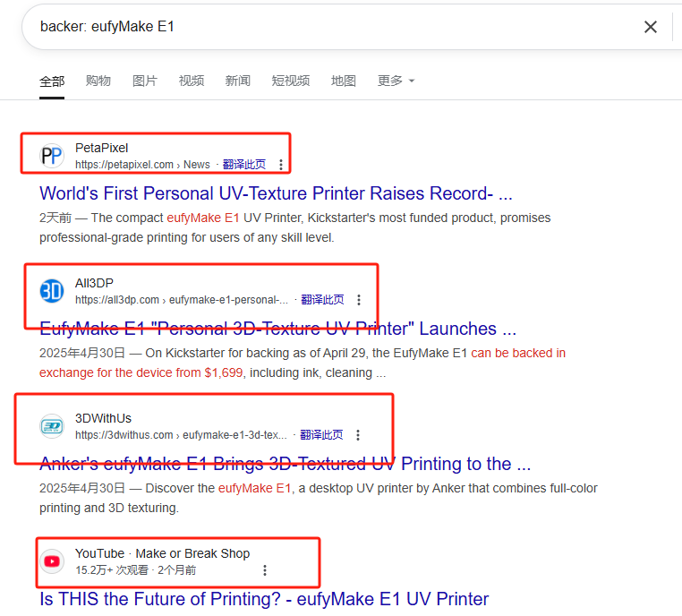Open the petapixel.com News URL
Screen dimensions: 682x616
142,165
